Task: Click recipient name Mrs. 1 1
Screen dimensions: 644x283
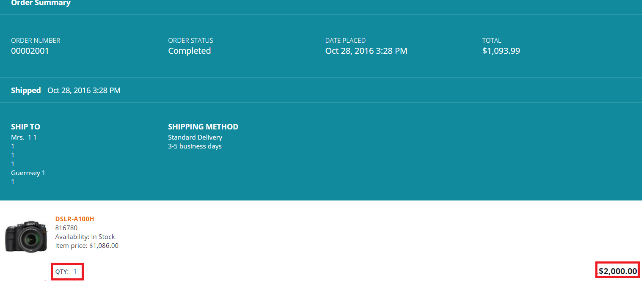Action: tap(24, 137)
